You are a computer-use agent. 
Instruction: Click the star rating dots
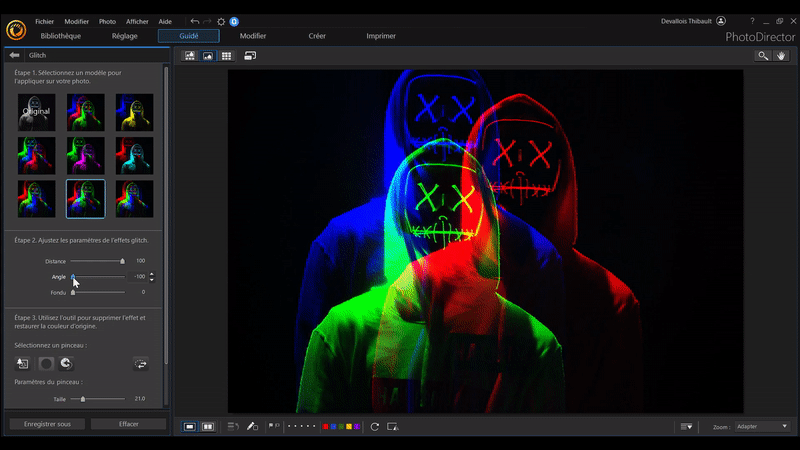(x=302, y=426)
